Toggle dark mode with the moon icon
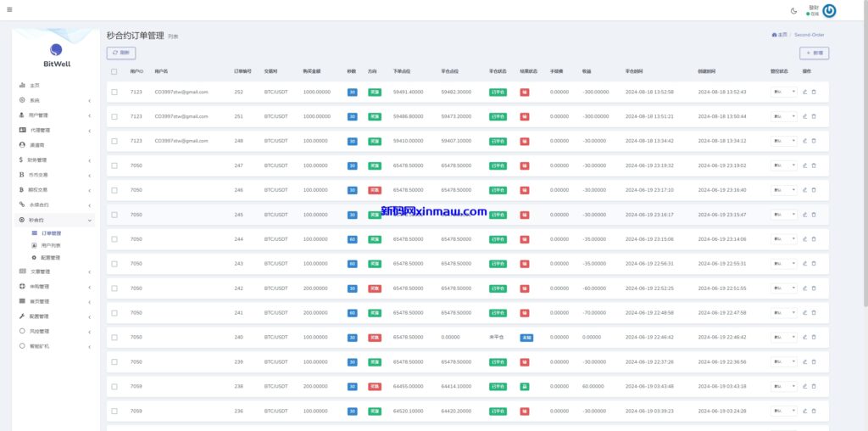This screenshot has width=868, height=431. pos(793,10)
